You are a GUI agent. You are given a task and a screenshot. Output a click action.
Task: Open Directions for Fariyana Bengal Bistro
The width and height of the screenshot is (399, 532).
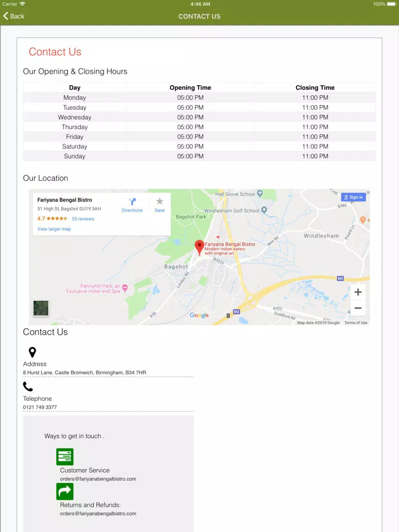point(132,205)
